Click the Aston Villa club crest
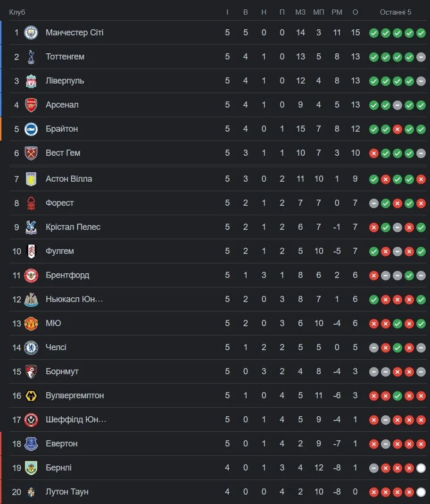The image size is (430, 504). [31, 179]
